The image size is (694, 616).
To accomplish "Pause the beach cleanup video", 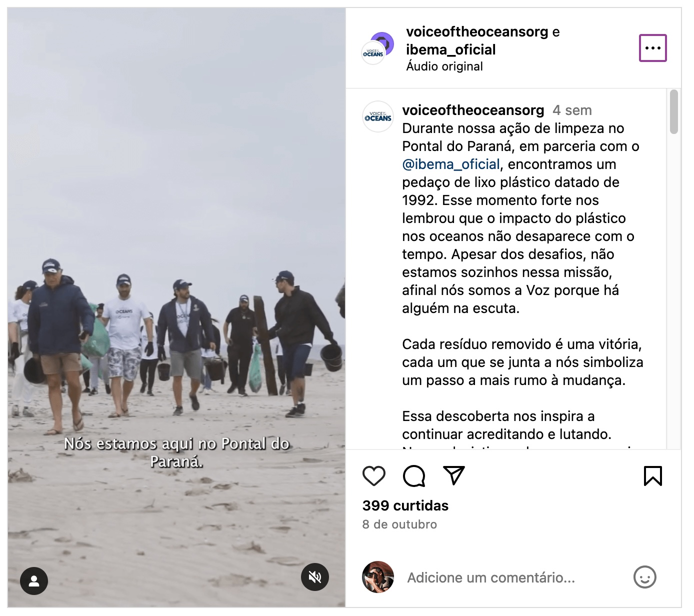I will 176,307.
